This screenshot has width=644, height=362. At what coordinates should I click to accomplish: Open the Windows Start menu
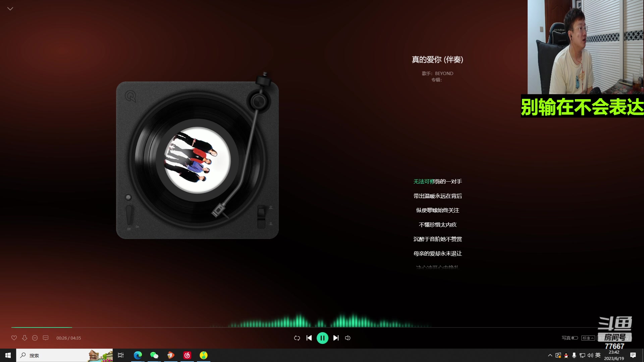pyautogui.click(x=8, y=355)
